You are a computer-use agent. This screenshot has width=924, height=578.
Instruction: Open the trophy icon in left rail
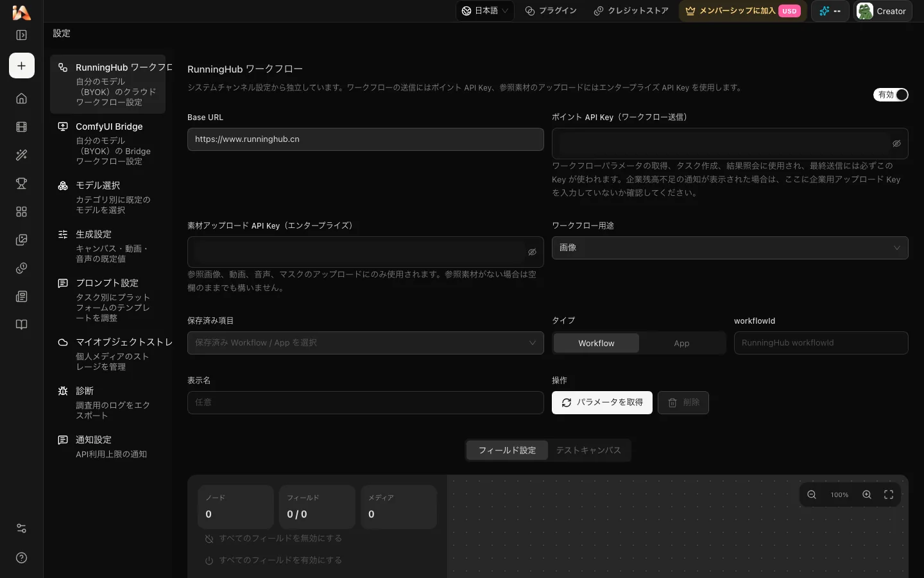pyautogui.click(x=21, y=183)
